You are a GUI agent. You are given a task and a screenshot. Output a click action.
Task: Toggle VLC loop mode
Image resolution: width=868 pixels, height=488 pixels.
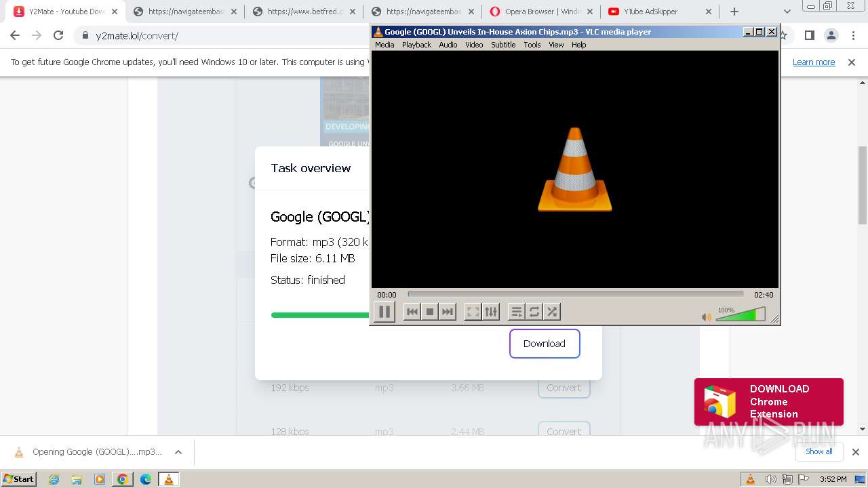(x=534, y=312)
